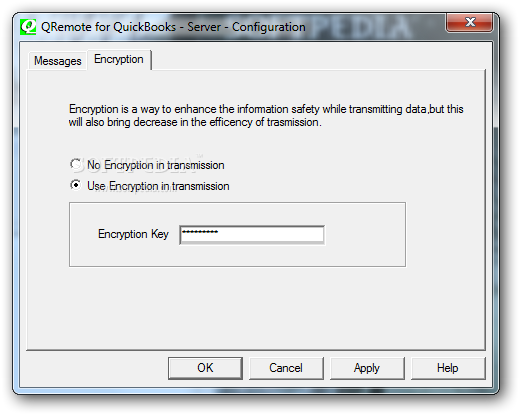Click the 'No Encryption in transmission' label text
The width and height of the screenshot is (520, 415).
[x=156, y=165]
